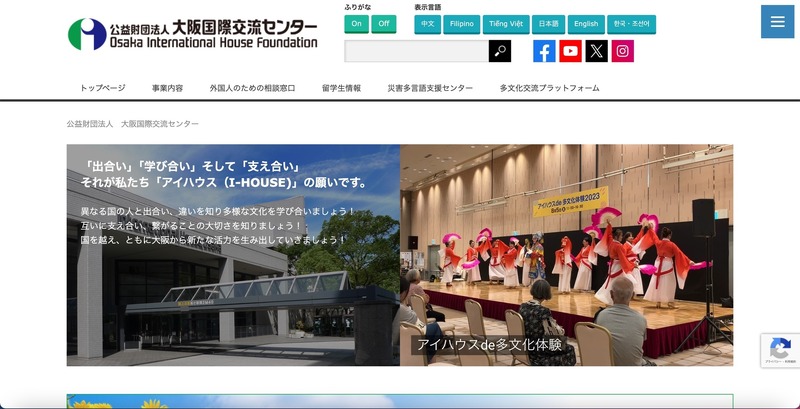Viewport: 800px width, 409px height.
Task: Turn furigana On
Action: tap(356, 24)
